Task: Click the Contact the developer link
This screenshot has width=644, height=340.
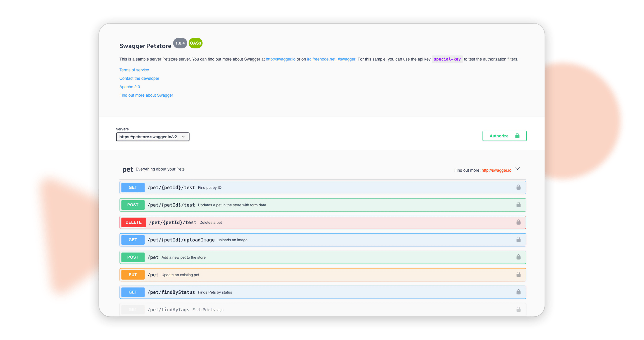Action: click(139, 78)
